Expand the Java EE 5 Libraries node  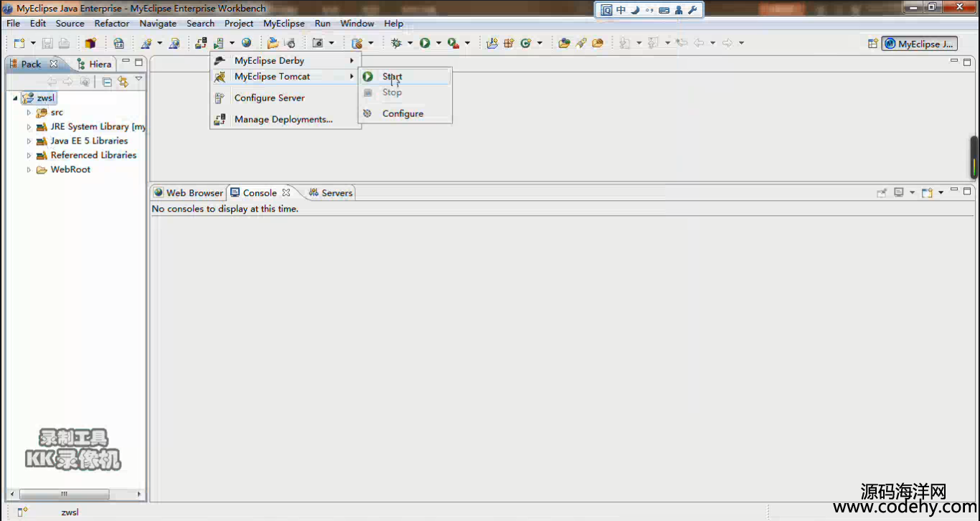point(29,141)
